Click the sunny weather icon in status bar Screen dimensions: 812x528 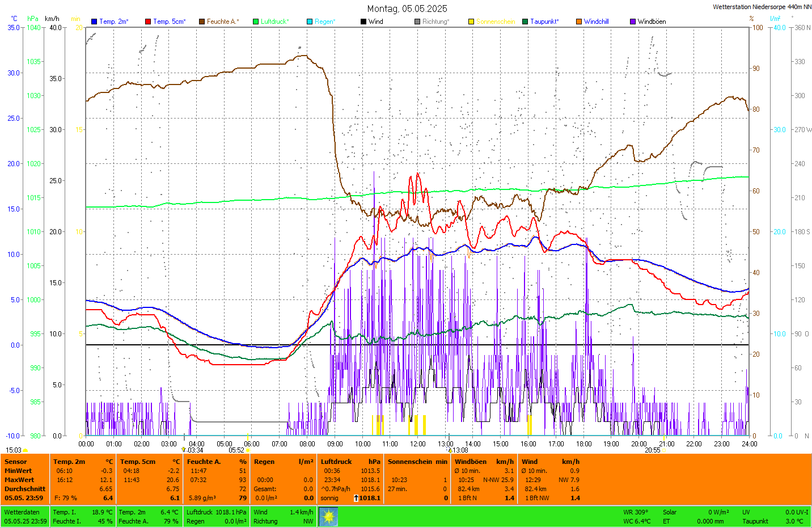[328, 516]
